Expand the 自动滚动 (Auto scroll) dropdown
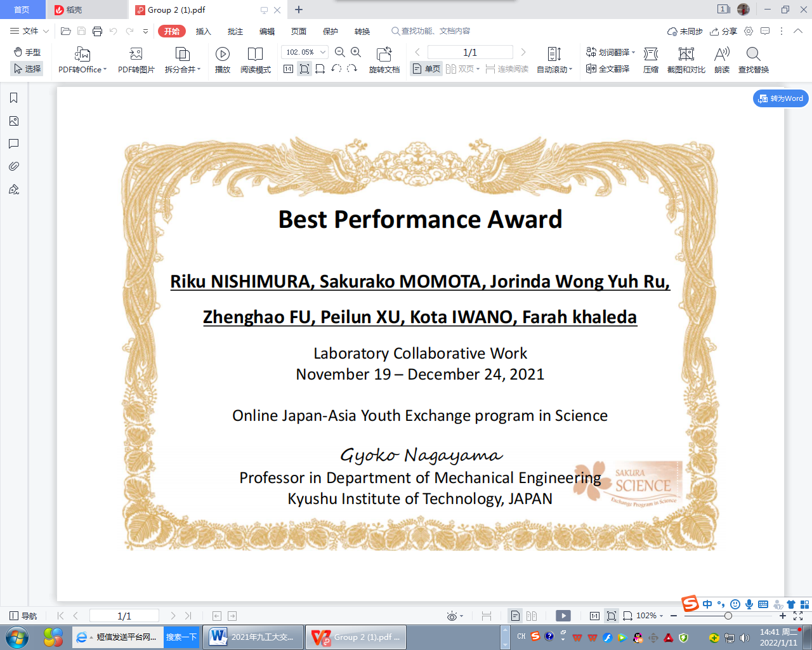The height and width of the screenshot is (650, 812). 570,70
